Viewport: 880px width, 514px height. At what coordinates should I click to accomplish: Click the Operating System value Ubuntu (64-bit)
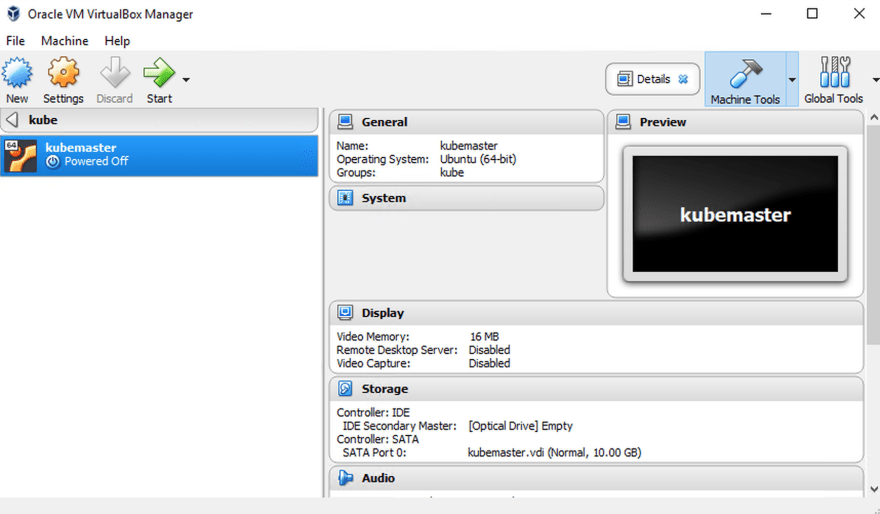pos(478,159)
